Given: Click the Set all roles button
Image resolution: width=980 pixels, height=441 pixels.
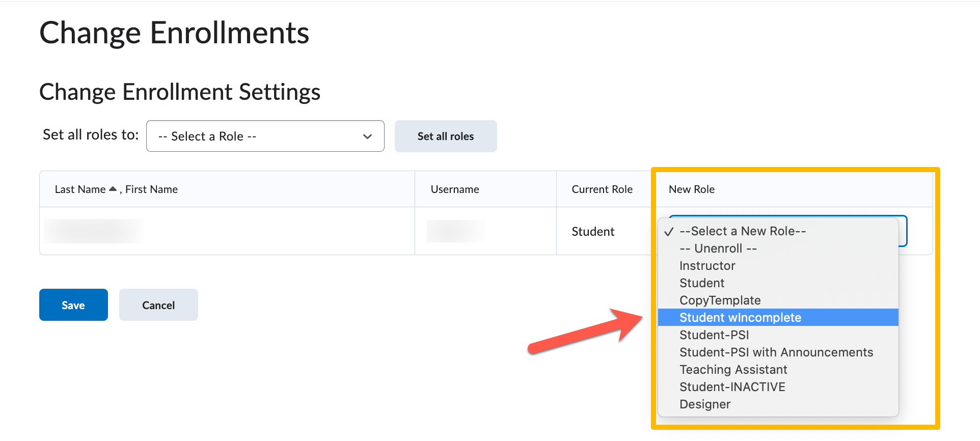Looking at the screenshot, I should 446,136.
